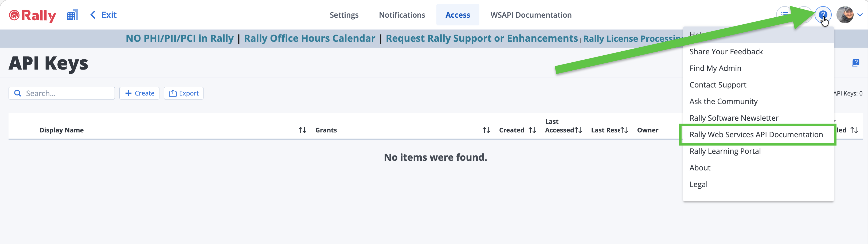This screenshot has height=244, width=868.
Task: Click the search magnifier icon
Action: point(18,93)
